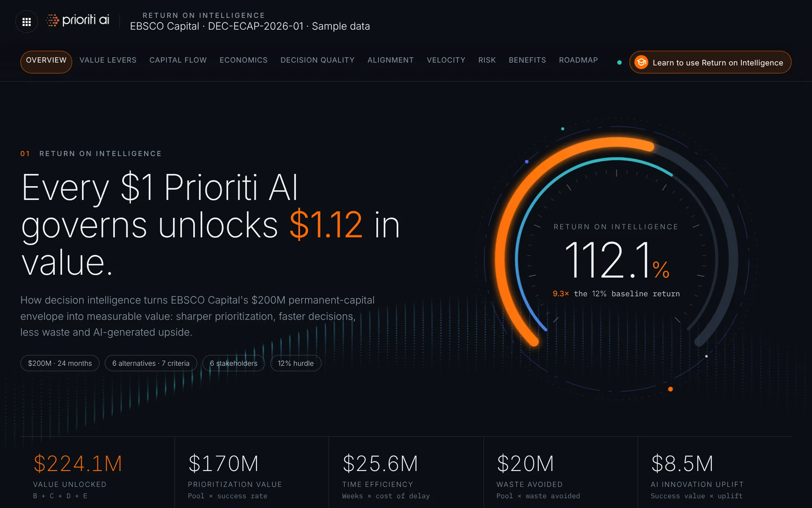Click '9.3× the 12% baseline return' text

pyautogui.click(x=616, y=294)
